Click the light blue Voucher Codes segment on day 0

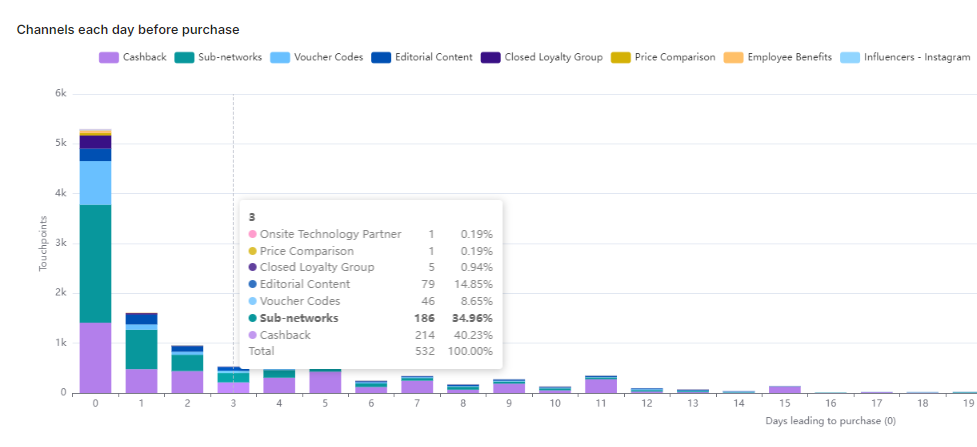tap(95, 182)
